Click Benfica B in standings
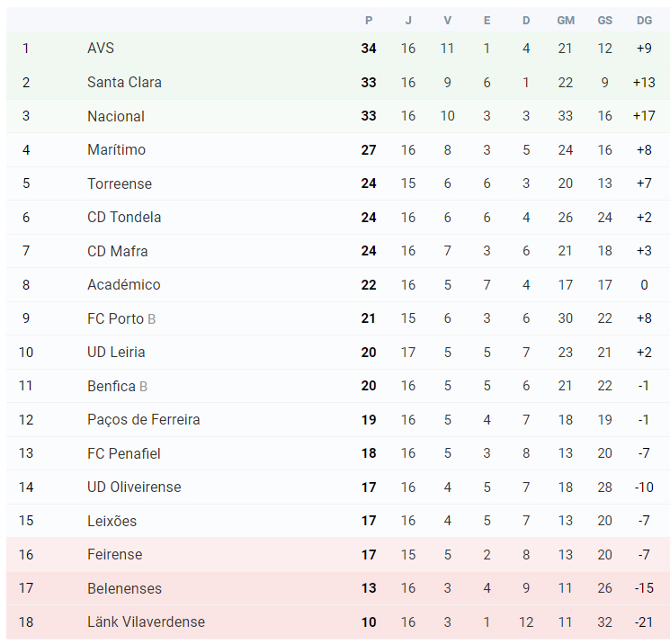 point(117,386)
